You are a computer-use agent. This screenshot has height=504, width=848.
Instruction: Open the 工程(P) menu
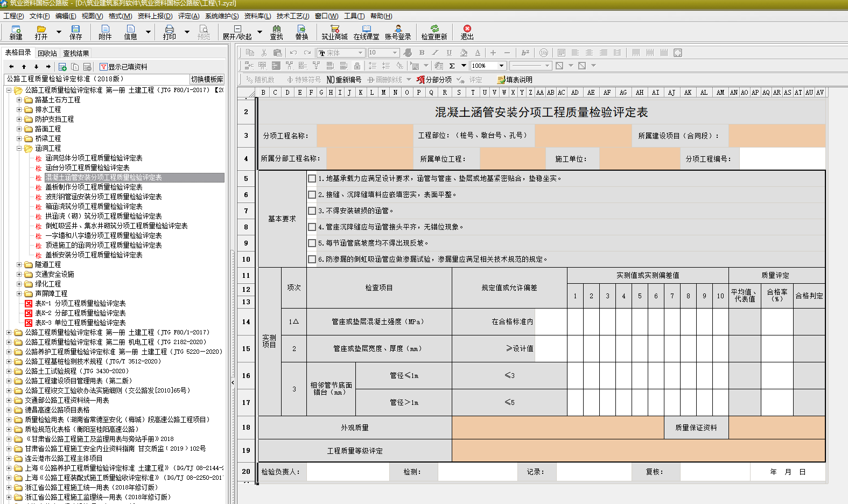(x=13, y=16)
